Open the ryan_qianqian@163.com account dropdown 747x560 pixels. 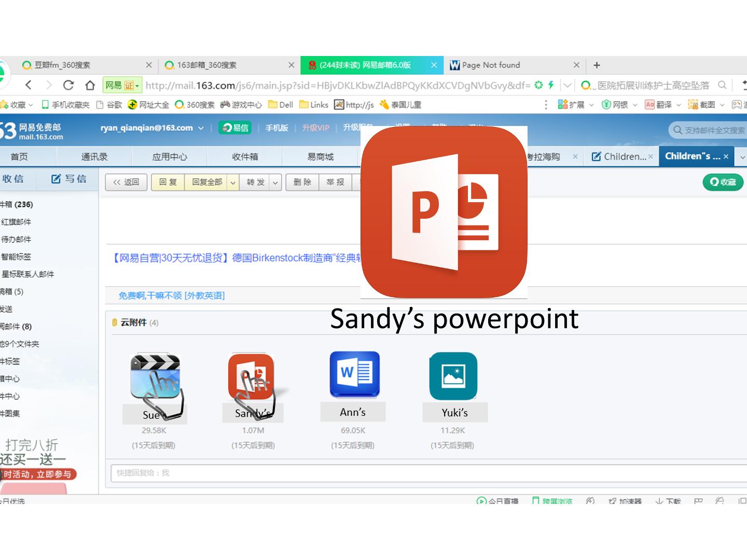[x=201, y=128]
